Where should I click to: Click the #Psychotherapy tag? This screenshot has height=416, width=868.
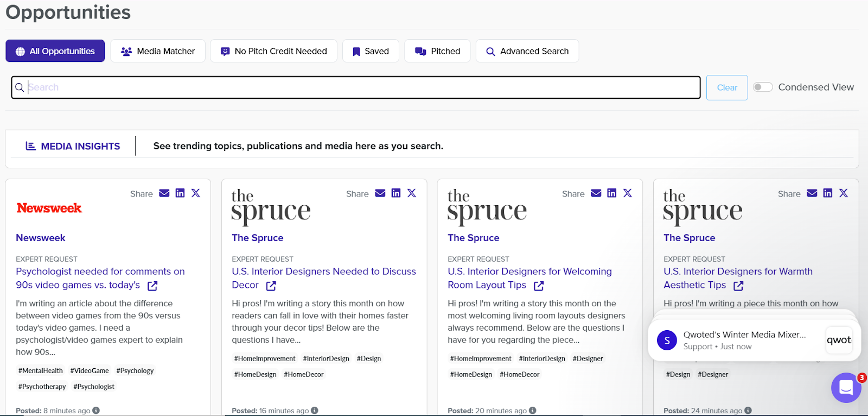coord(42,387)
